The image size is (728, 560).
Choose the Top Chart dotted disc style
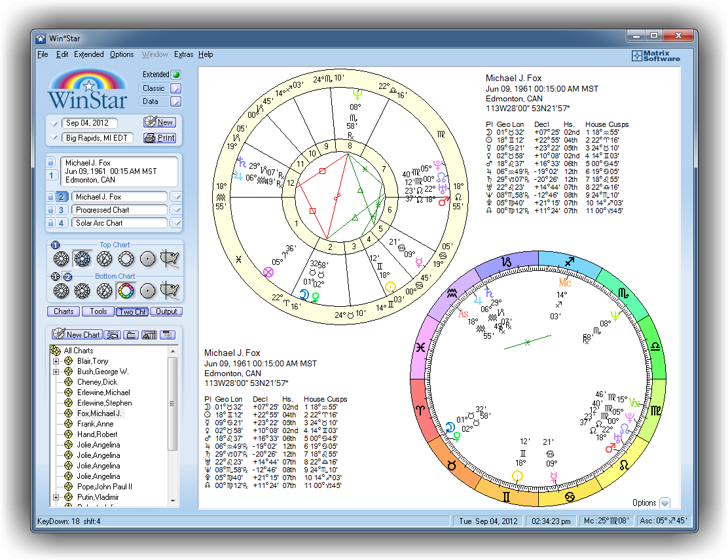point(148,258)
